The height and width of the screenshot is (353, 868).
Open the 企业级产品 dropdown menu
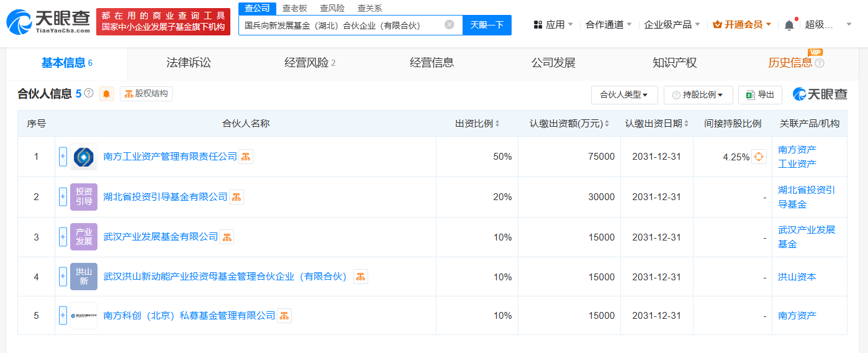click(672, 25)
